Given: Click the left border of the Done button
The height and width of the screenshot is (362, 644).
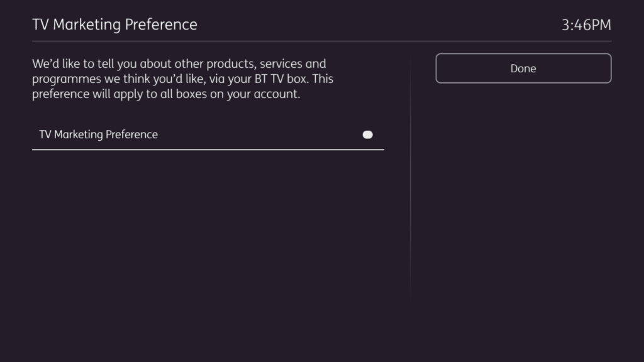Looking at the screenshot, I should [x=436, y=69].
